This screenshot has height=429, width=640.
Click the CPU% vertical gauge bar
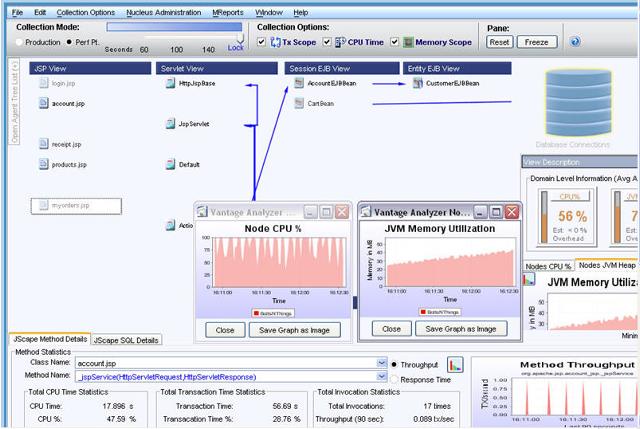coord(544,217)
